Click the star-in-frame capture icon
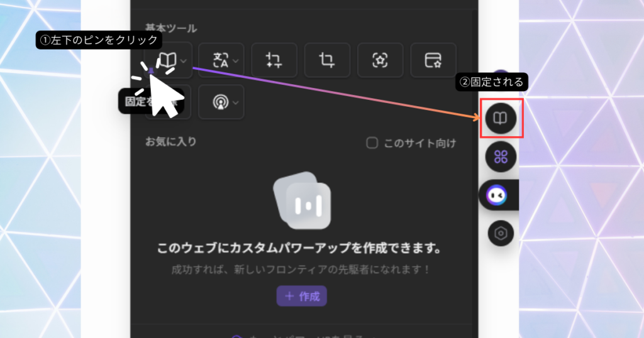Viewport: 644px width, 338px height. click(380, 60)
